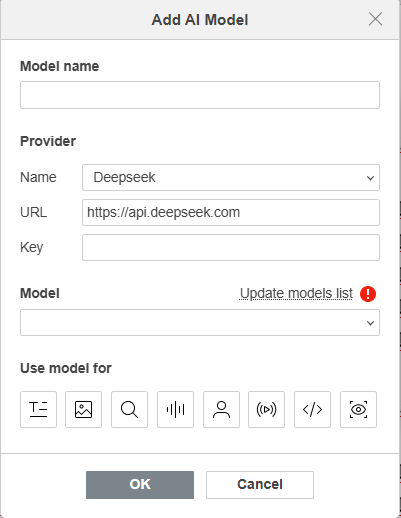Focus the Model name input field

pos(200,95)
